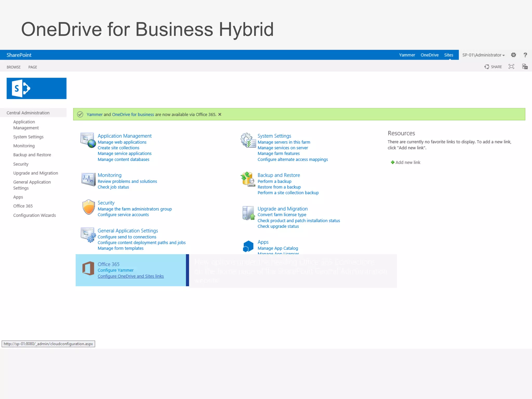Open Convert farm license type link
The height and width of the screenshot is (399, 532).
coord(282,215)
